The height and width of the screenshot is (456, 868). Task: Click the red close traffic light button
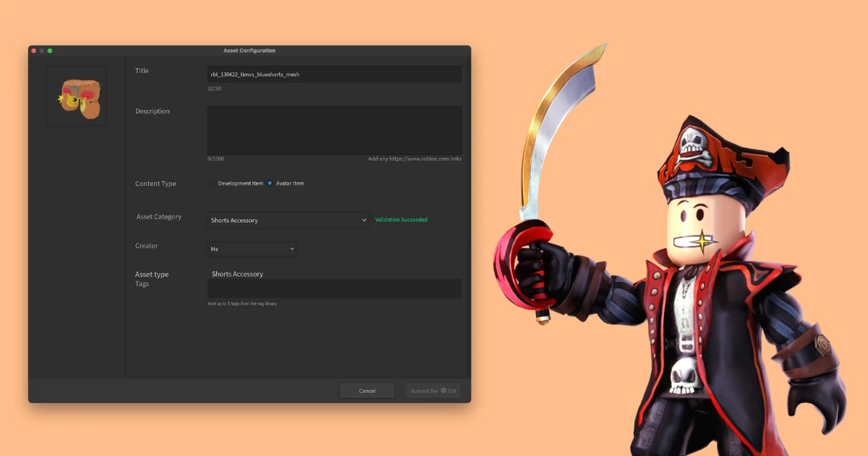32,51
